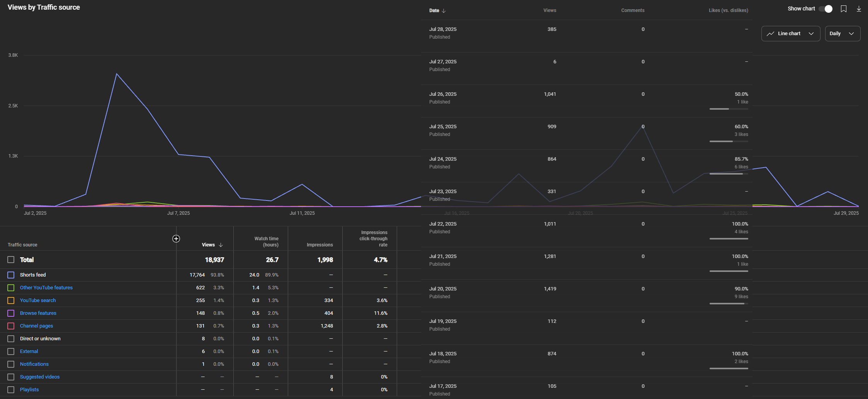This screenshot has width=868, height=399.
Task: Click the Jul 29, 2025 chart axis label
Action: click(x=846, y=213)
